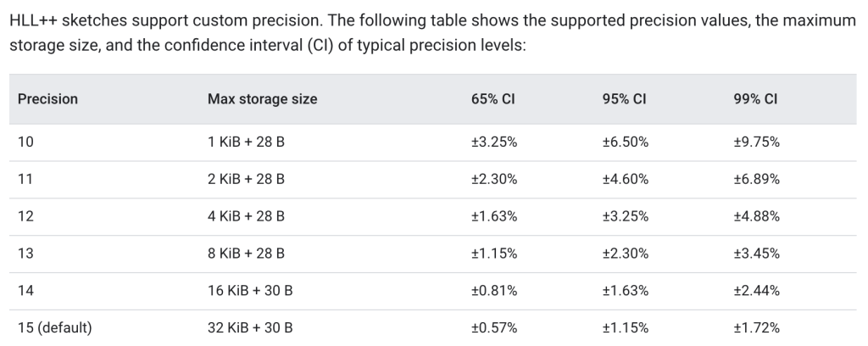Click the 8 KiB + 28 B cell
Viewport: 868px width, 346px height.
(246, 254)
